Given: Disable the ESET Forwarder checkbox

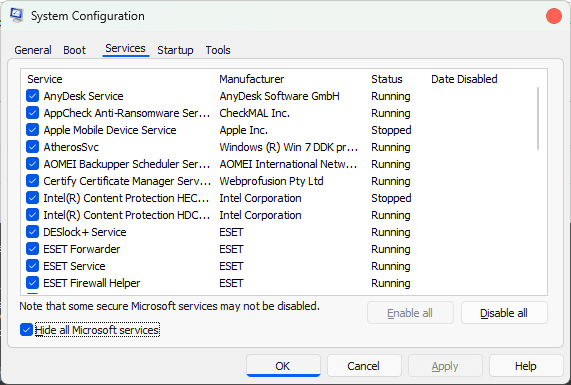Looking at the screenshot, I should click(x=32, y=249).
